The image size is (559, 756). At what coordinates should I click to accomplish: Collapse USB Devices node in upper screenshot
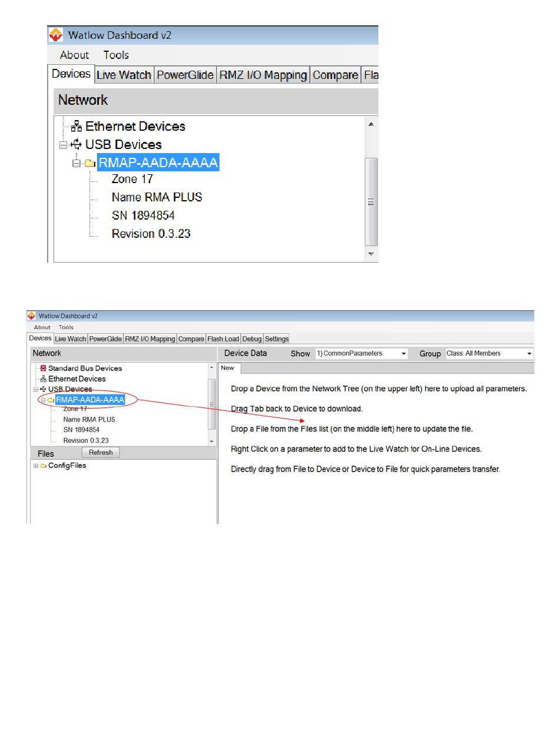tap(63, 144)
